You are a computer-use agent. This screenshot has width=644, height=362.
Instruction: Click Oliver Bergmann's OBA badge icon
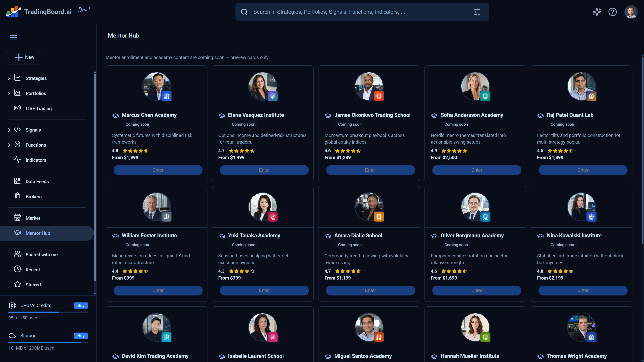tap(485, 217)
